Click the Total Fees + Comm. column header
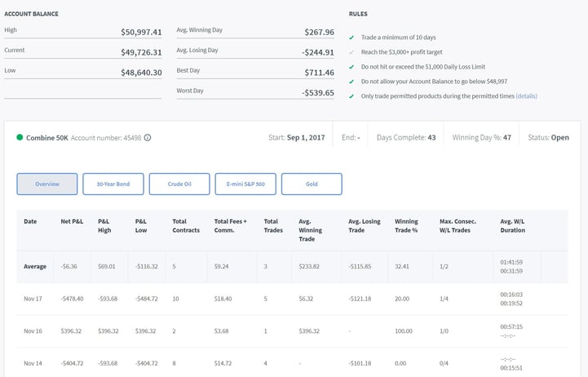588x377 pixels. coord(230,225)
